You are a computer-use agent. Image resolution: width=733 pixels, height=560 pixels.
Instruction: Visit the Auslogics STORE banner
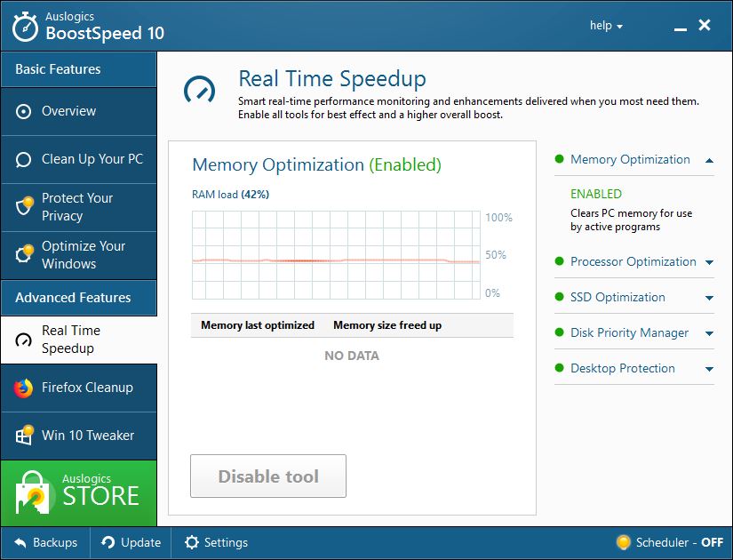[x=78, y=493]
